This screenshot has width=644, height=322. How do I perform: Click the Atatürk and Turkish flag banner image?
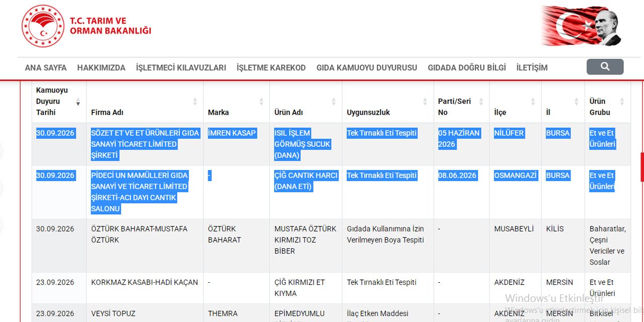582,26
